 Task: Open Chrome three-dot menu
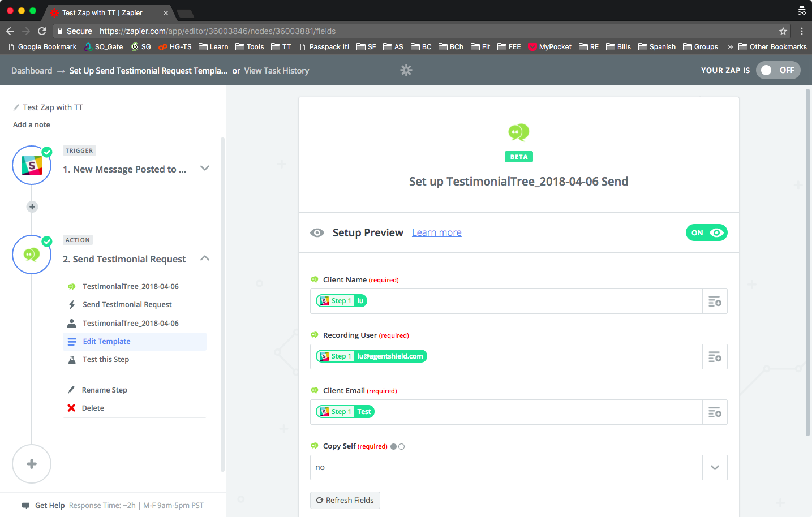(802, 31)
